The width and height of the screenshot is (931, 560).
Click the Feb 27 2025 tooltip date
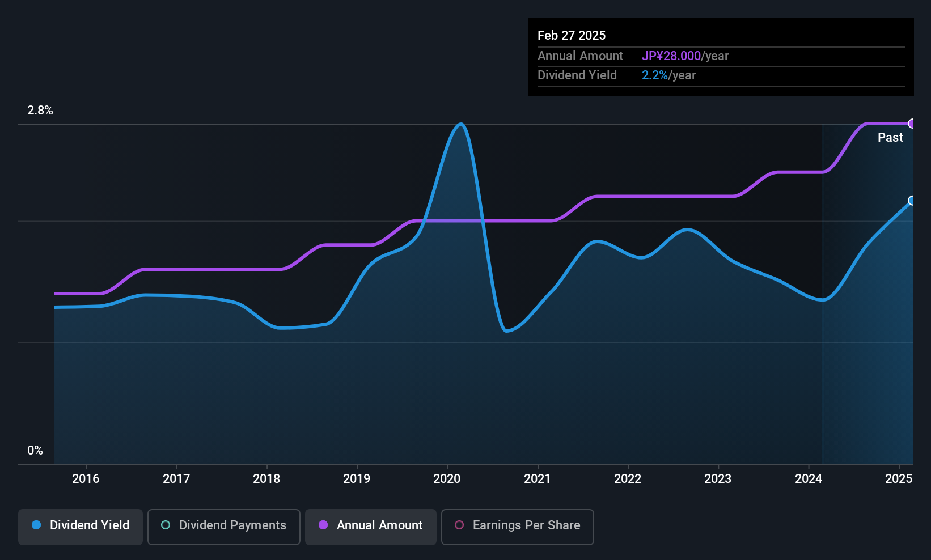click(572, 35)
